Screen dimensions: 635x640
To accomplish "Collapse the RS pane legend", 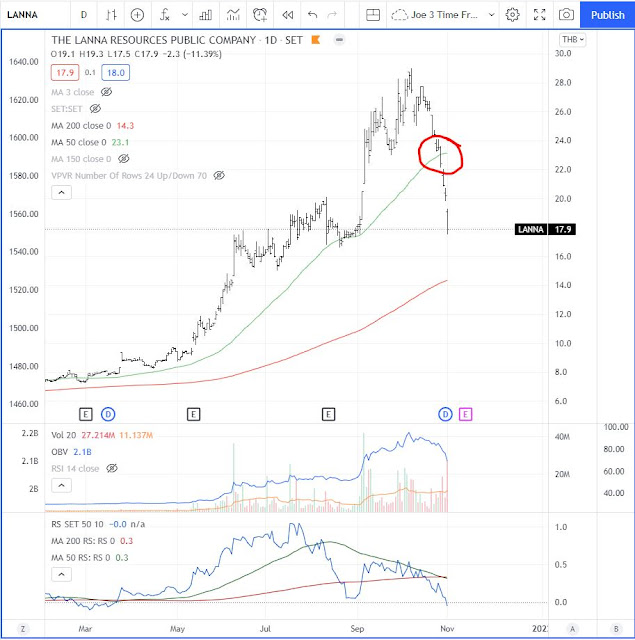I will [62, 574].
